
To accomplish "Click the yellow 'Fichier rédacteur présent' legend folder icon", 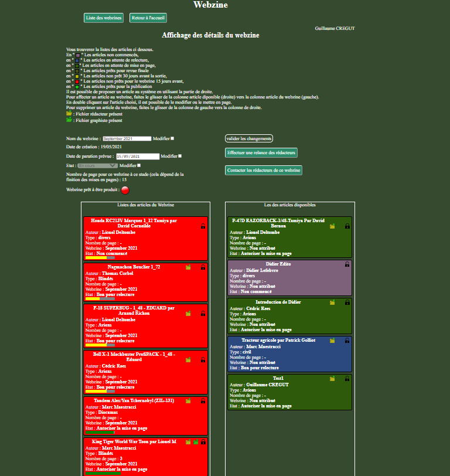I will click(69, 113).
